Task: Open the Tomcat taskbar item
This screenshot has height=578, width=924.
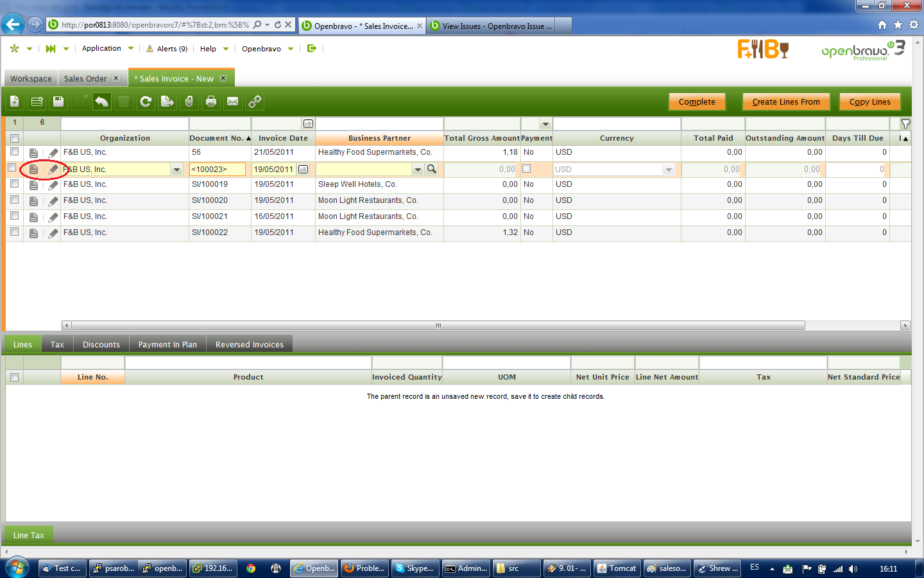Action: coord(617,568)
